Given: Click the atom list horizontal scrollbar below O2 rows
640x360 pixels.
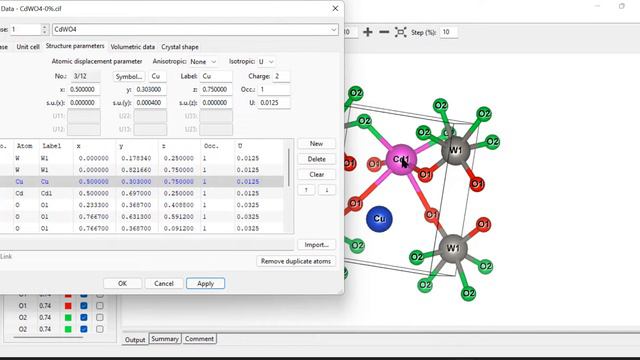Looking at the screenshot, I should [x=48, y=338].
